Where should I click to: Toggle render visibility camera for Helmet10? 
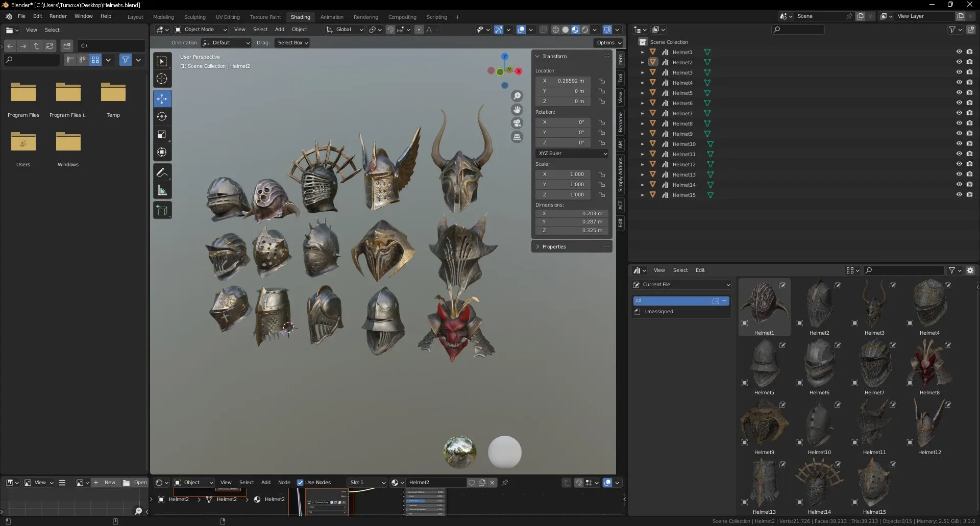point(969,144)
